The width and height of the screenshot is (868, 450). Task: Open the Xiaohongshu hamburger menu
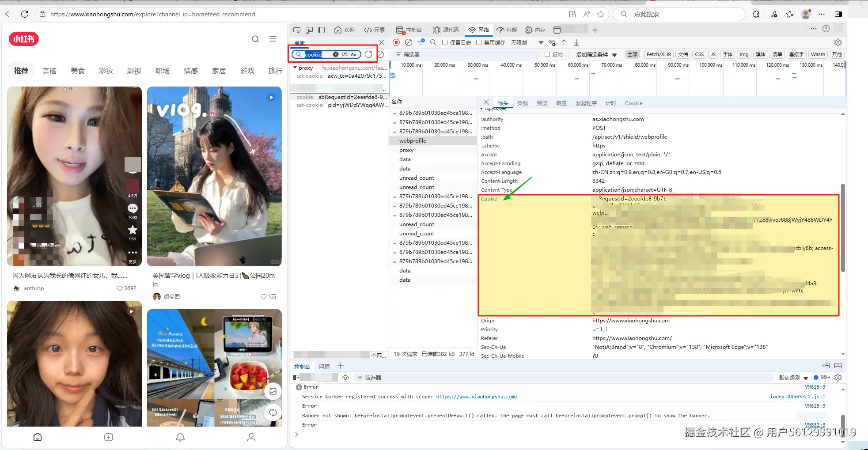(273, 39)
